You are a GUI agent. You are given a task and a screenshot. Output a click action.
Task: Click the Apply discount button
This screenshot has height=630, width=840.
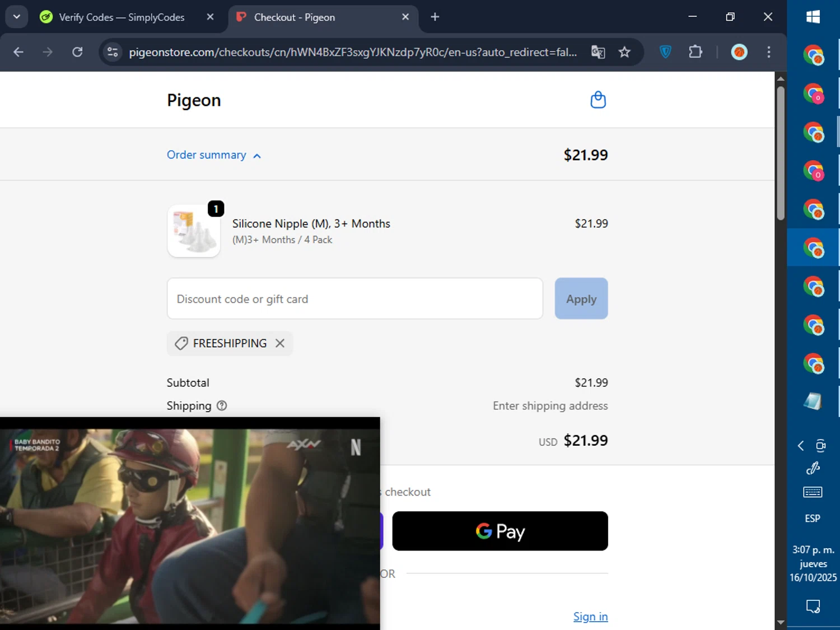(581, 298)
